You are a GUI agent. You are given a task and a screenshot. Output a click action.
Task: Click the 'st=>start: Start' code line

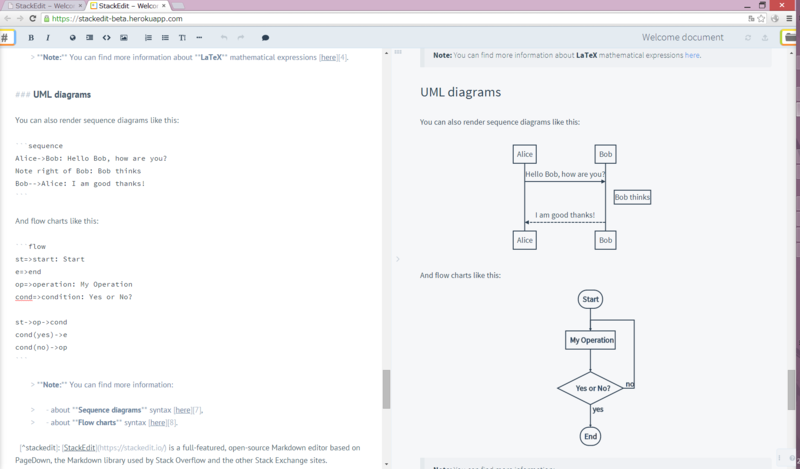click(50, 259)
